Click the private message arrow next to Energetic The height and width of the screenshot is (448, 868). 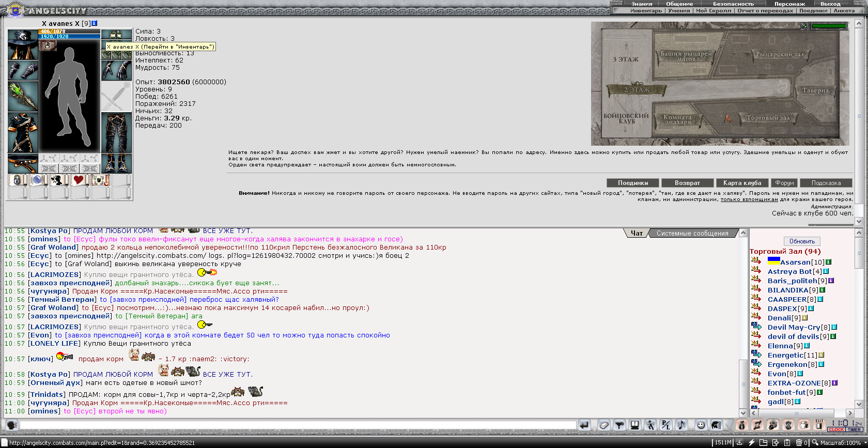point(756,354)
